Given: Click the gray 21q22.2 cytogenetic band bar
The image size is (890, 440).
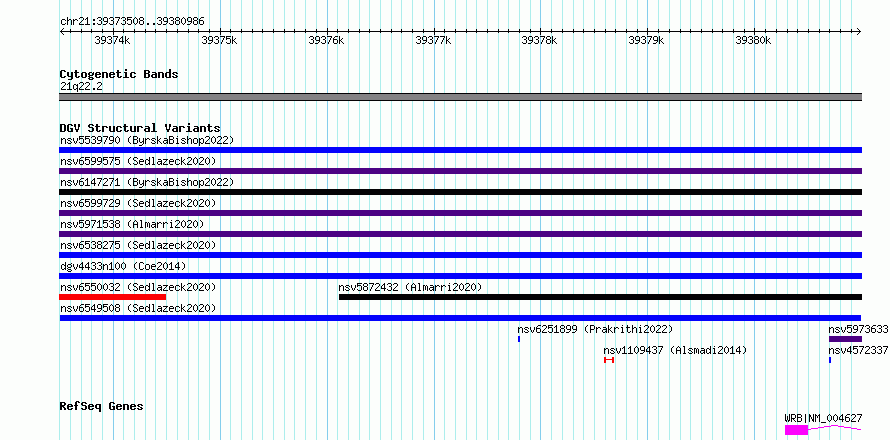Looking at the screenshot, I should pyautogui.click(x=460, y=97).
